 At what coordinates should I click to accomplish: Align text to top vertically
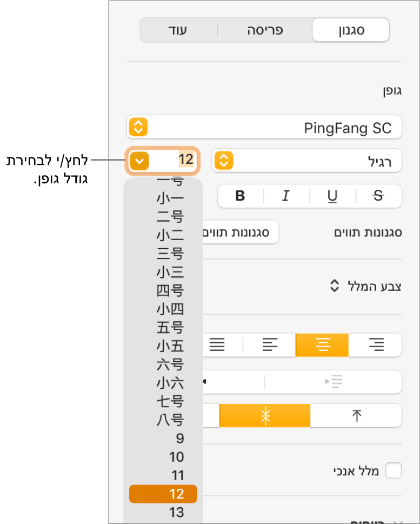point(356,415)
